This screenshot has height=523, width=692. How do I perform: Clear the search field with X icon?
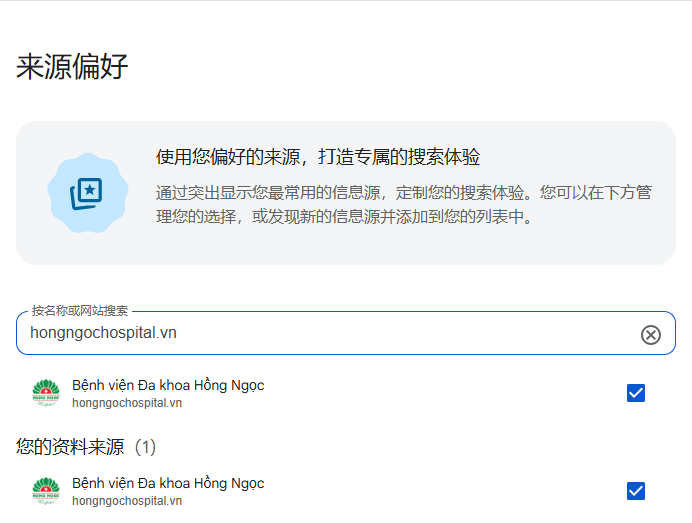point(651,335)
